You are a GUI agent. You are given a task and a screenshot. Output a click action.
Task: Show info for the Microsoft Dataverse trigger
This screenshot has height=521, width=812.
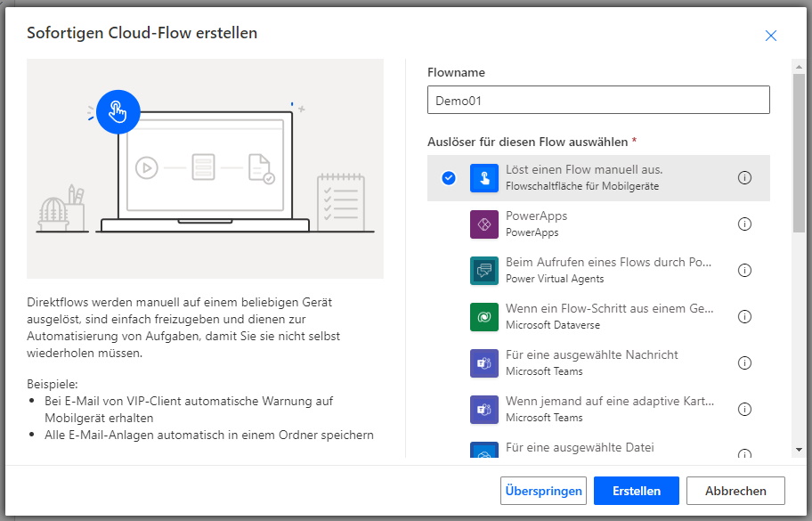click(744, 317)
